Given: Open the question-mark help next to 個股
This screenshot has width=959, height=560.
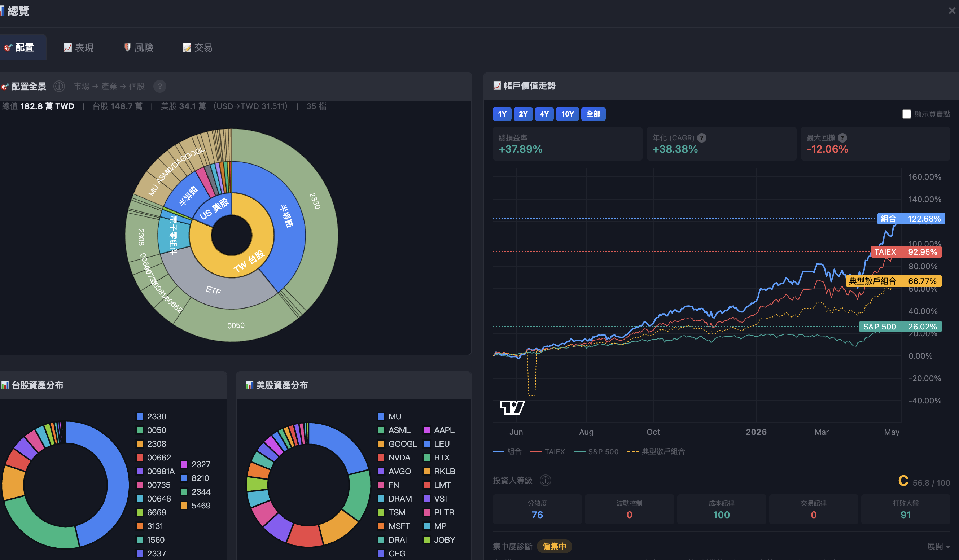Looking at the screenshot, I should point(160,86).
